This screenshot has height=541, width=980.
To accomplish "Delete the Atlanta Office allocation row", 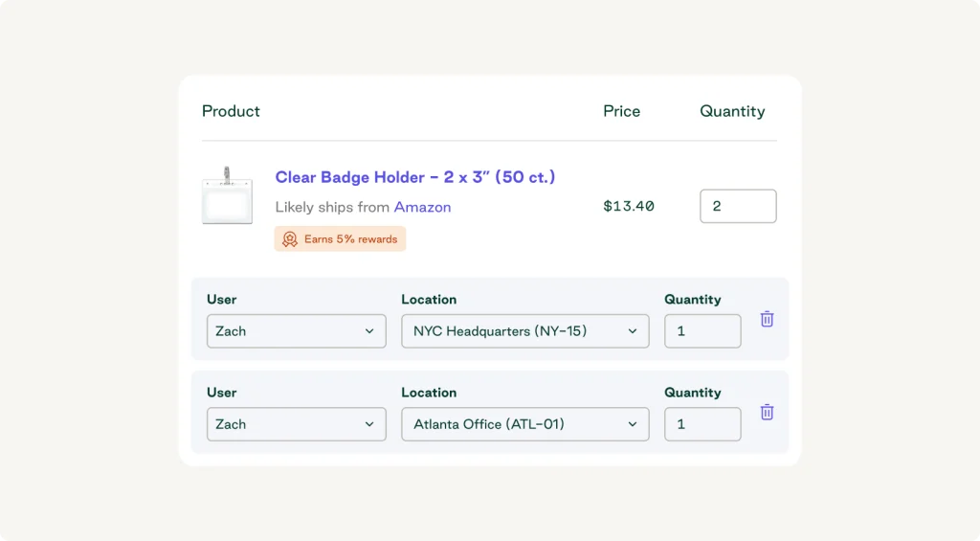I will [767, 412].
